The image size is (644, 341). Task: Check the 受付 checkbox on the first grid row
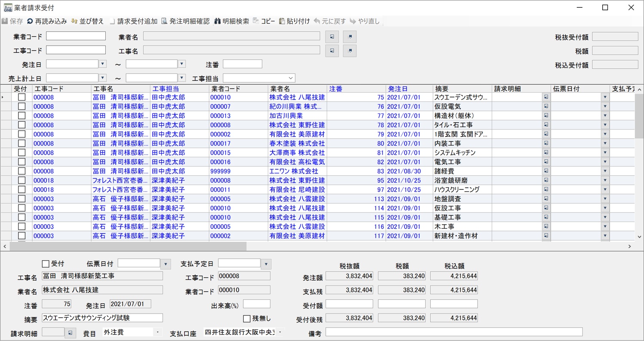pyautogui.click(x=21, y=97)
